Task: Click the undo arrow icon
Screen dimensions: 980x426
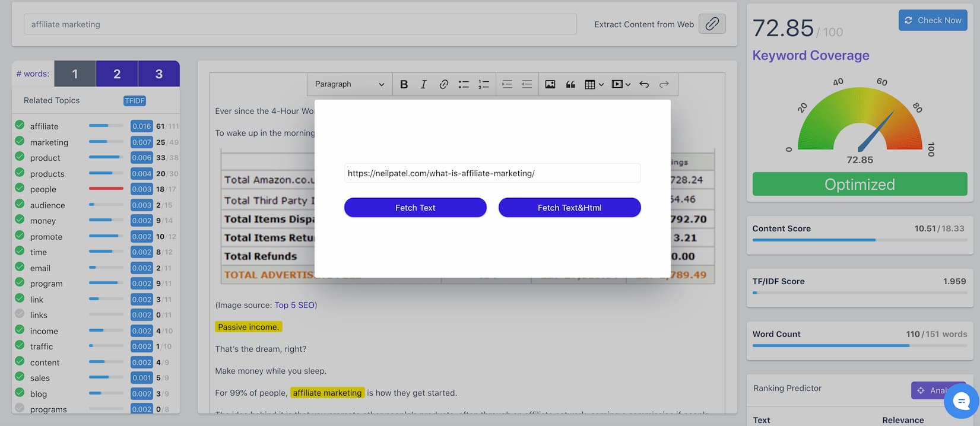Action: pyautogui.click(x=644, y=84)
